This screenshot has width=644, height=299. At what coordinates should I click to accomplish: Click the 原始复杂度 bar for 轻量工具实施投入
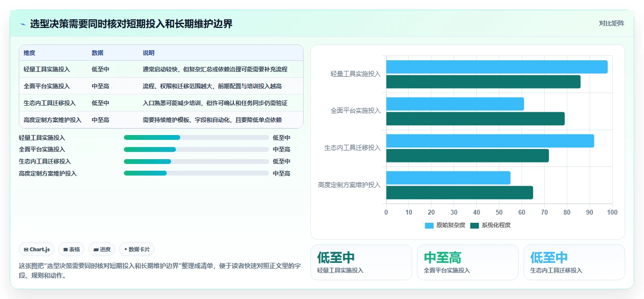[x=496, y=67]
